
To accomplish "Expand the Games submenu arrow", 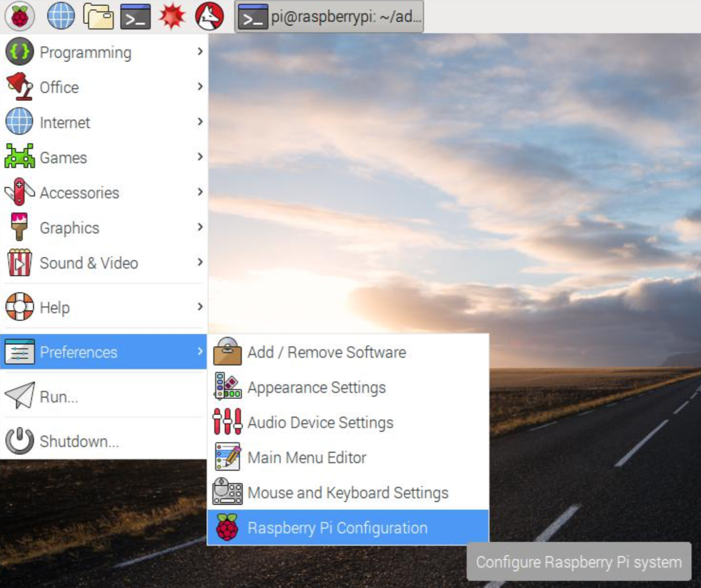I will [x=200, y=157].
